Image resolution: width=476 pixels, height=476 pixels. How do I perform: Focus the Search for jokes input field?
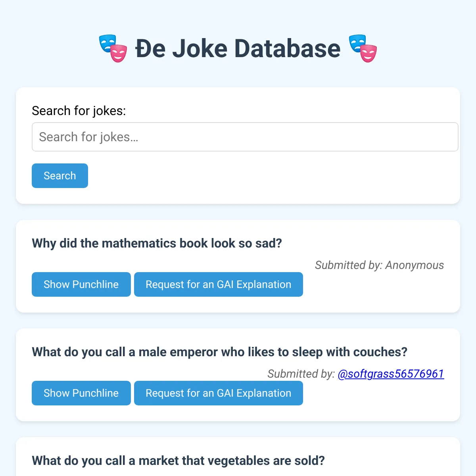tap(245, 137)
